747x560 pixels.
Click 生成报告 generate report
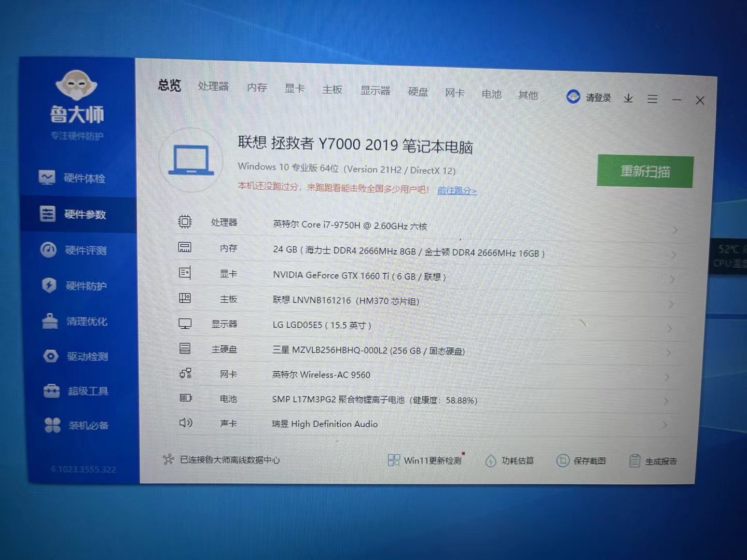tap(653, 461)
